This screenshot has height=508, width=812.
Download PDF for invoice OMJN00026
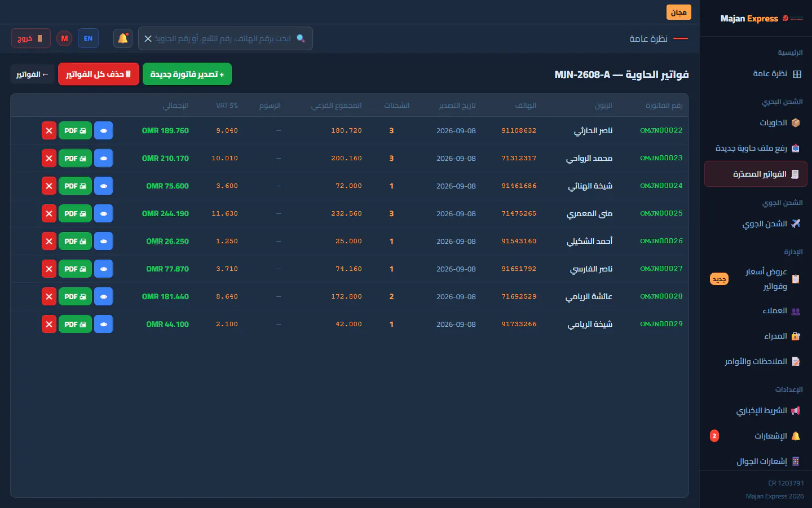click(75, 241)
